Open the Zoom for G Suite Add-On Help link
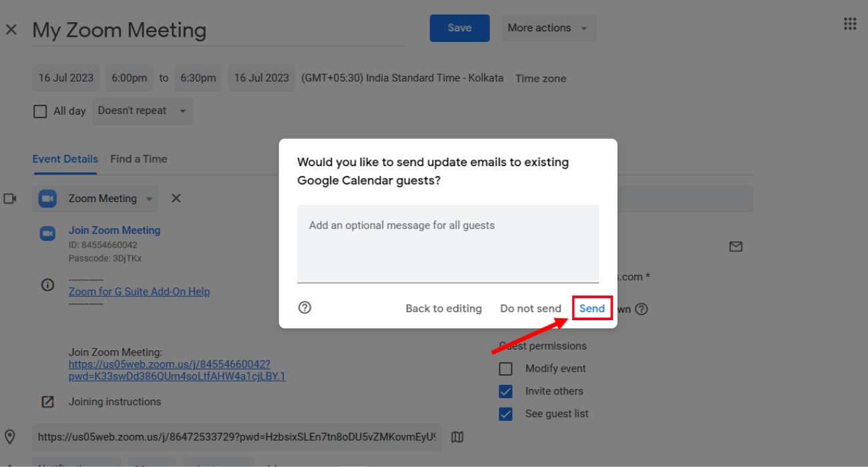868x467 pixels. tap(139, 292)
